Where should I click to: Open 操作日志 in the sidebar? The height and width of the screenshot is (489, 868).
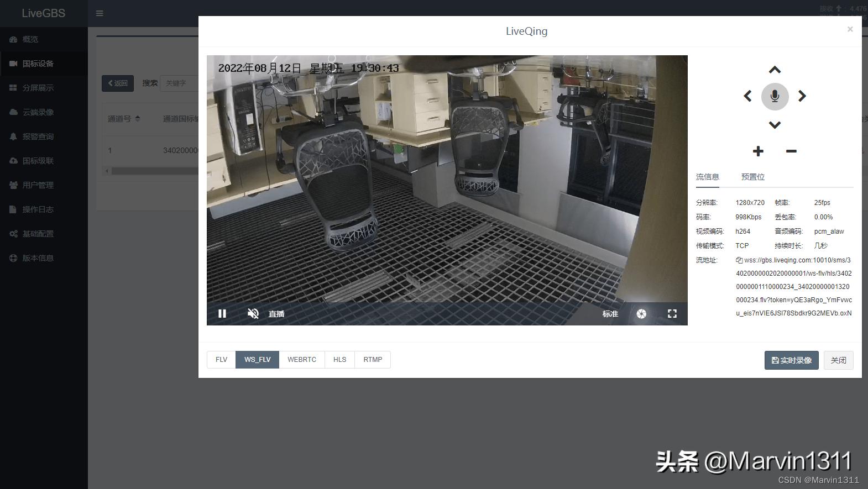pyautogui.click(x=44, y=209)
